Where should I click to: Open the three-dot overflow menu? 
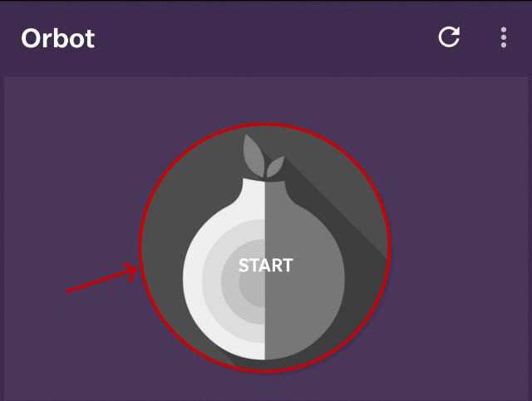pyautogui.click(x=504, y=37)
